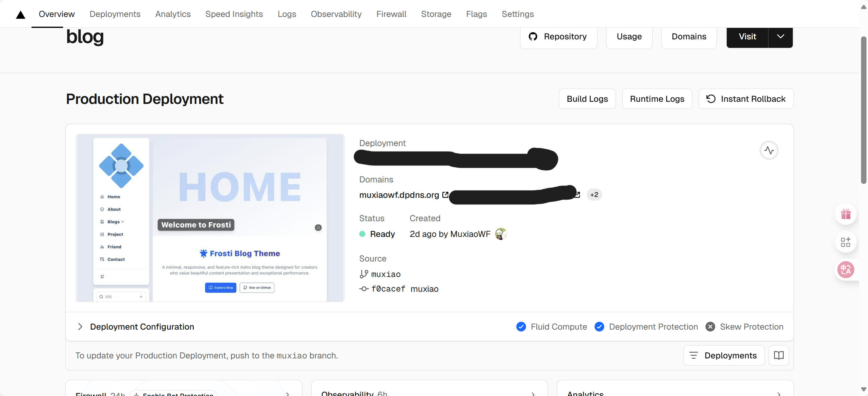868x396 pixels.
Task: Open the Speed Insights tab
Action: tap(234, 14)
